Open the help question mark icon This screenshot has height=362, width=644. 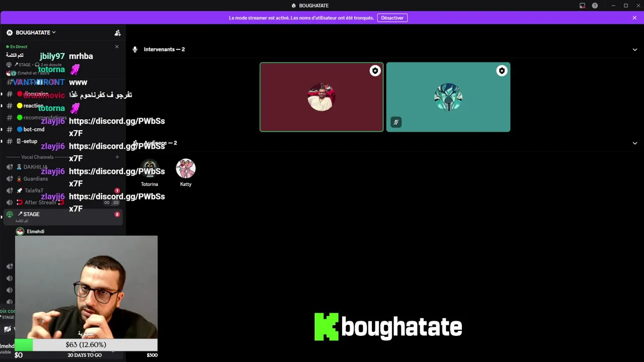(x=595, y=6)
